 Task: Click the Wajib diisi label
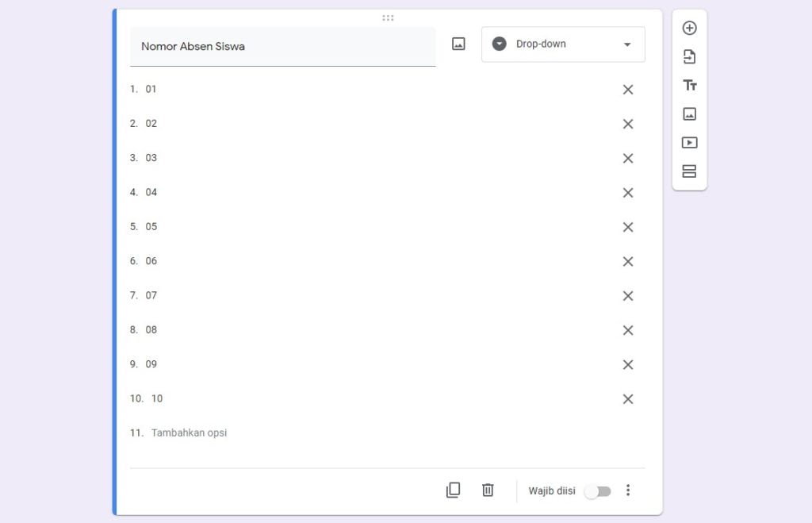point(552,491)
